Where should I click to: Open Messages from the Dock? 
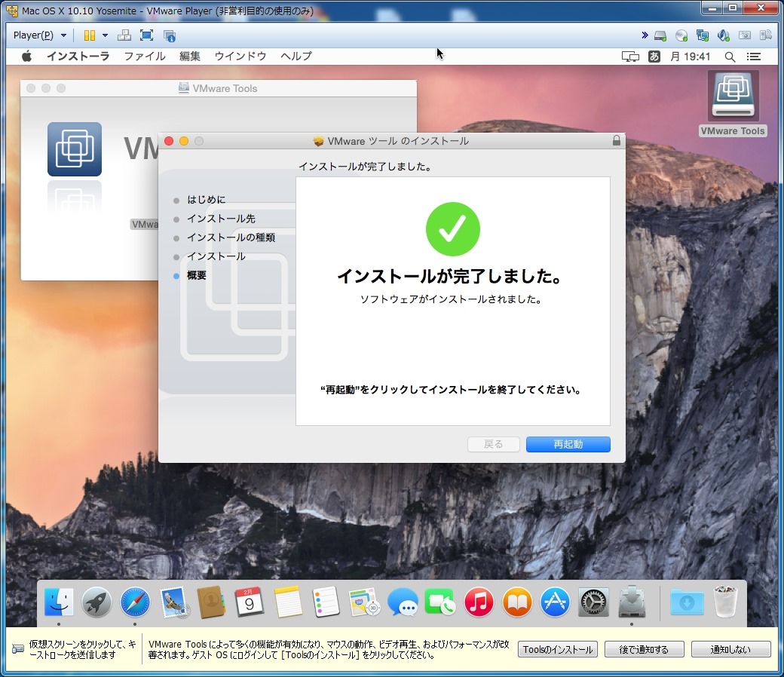403,602
